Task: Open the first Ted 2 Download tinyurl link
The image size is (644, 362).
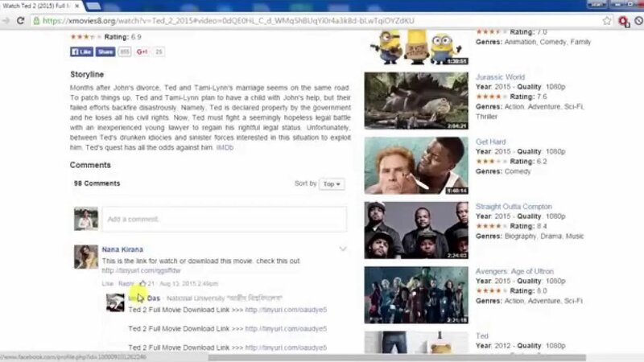Action: point(286,310)
